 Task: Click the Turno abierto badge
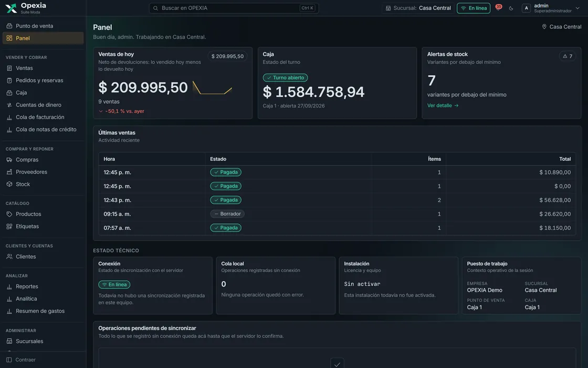point(286,78)
